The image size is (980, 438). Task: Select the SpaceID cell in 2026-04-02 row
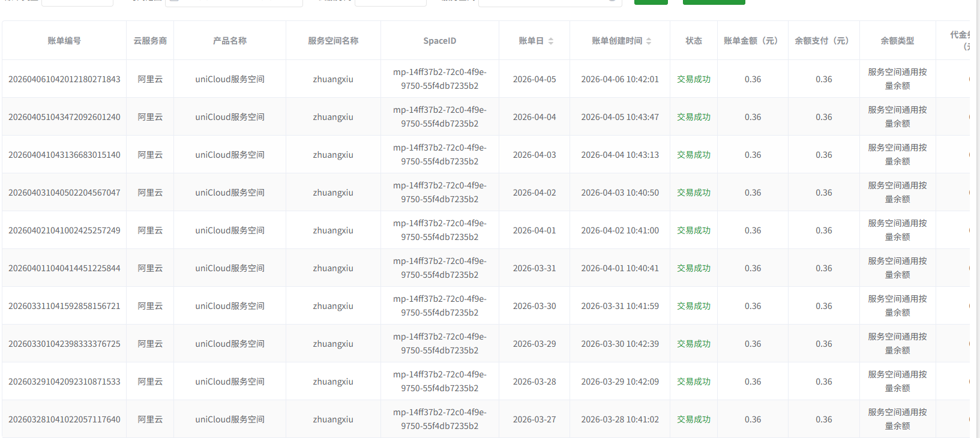[x=439, y=192]
